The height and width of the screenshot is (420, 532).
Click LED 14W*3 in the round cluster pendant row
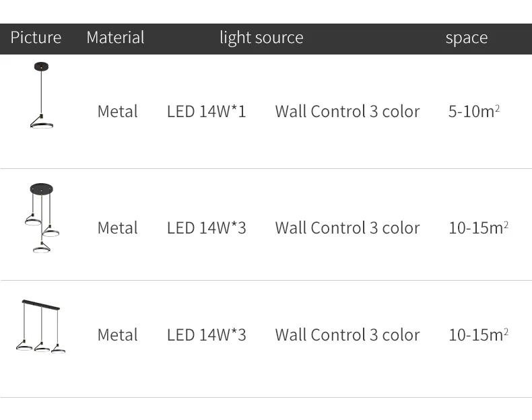(206, 228)
